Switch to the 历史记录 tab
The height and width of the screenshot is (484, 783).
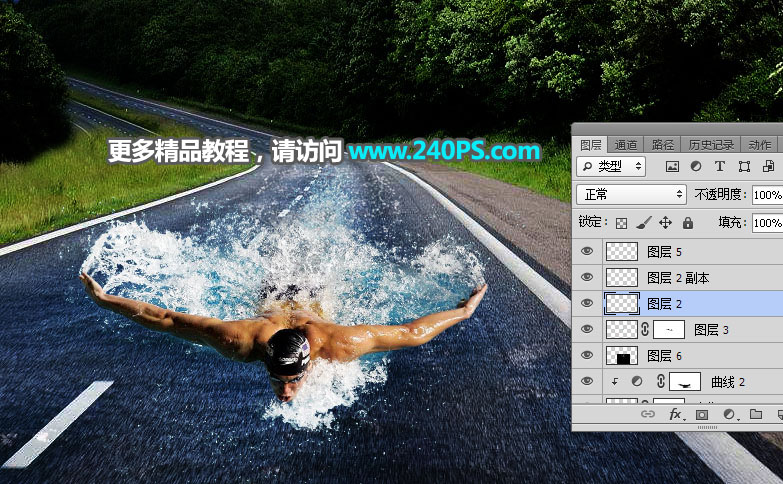click(710, 145)
